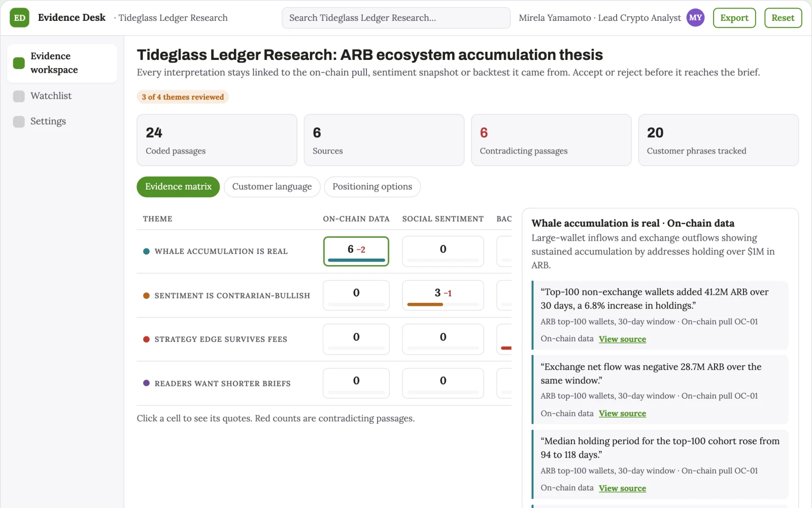
Task: Click Mirela Yamamoto Lead Crypto Analyst name
Action: pyautogui.click(x=600, y=18)
